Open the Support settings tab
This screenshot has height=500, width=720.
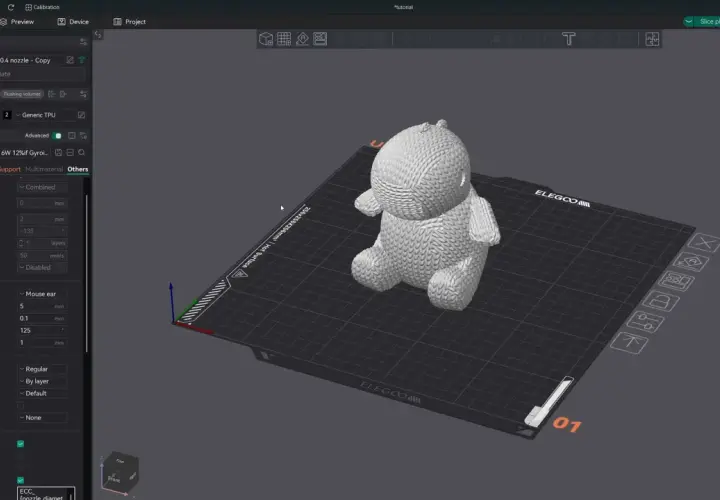click(x=10, y=169)
